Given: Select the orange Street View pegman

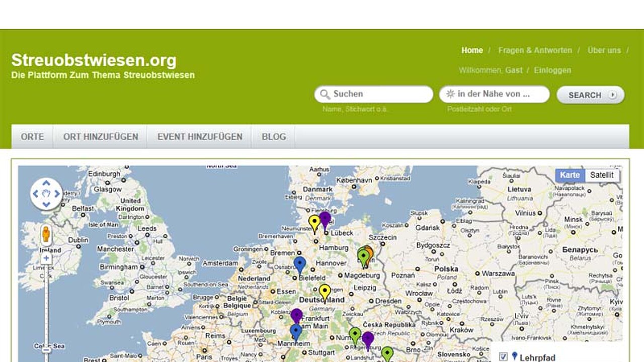Looking at the screenshot, I should [x=46, y=234].
